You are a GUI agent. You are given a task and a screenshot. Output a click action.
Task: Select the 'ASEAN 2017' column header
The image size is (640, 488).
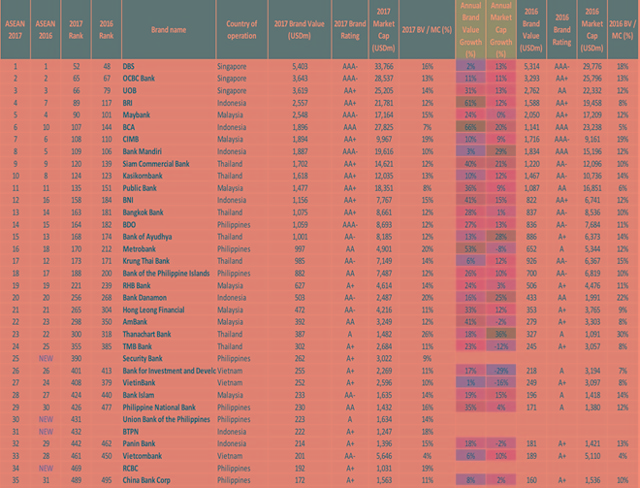coord(15,30)
